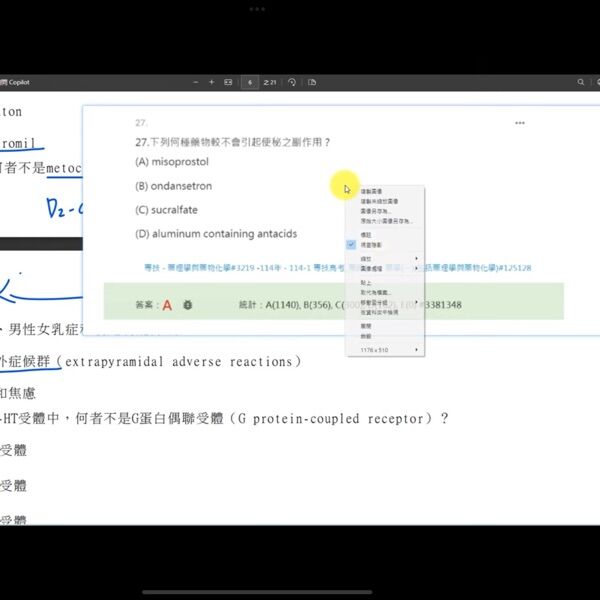600x600 pixels.
Task: Zoom in with the plus icon
Action: tap(211, 81)
